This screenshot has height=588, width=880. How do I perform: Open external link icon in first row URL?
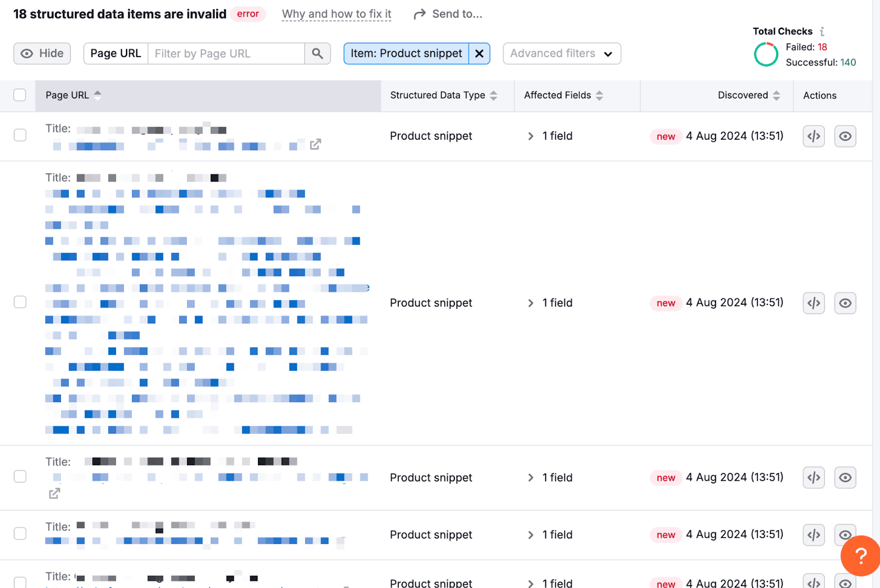pyautogui.click(x=315, y=145)
